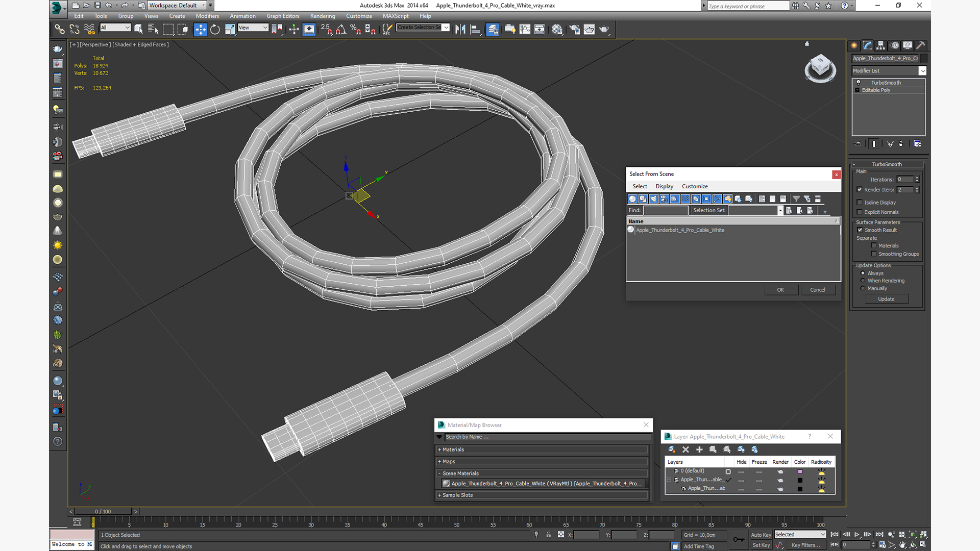Open the Rendering menu
This screenshot has height=551, width=980.
point(323,16)
